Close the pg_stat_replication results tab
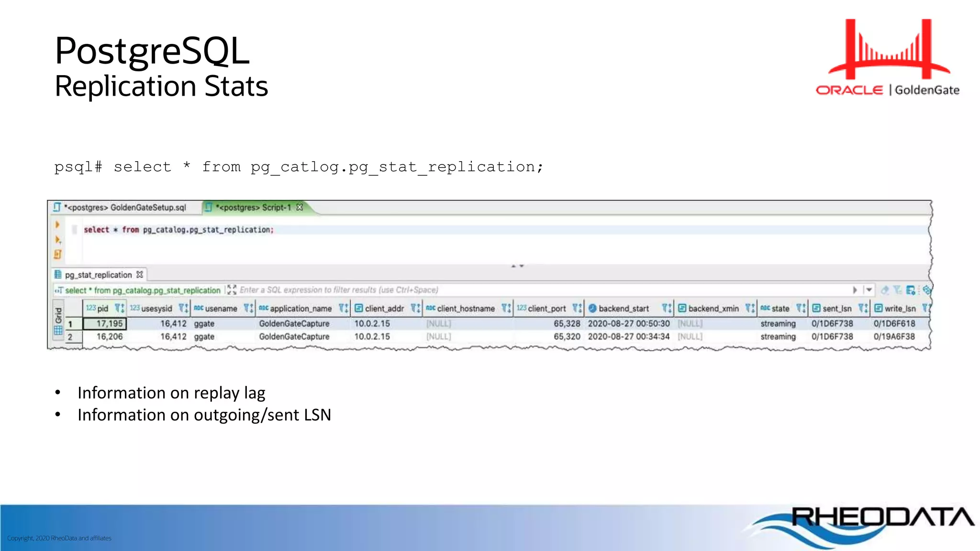Image resolution: width=980 pixels, height=551 pixels. pos(140,275)
